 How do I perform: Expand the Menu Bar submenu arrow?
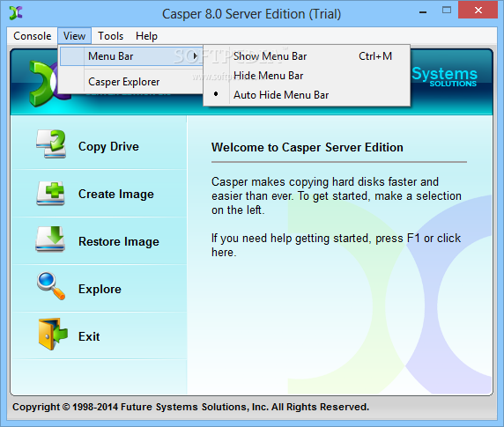pos(195,56)
